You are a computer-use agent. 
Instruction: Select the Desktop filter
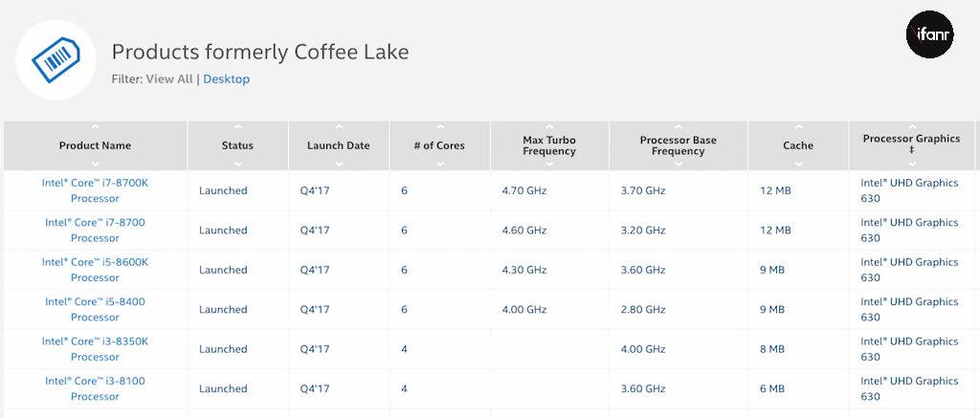(x=226, y=79)
